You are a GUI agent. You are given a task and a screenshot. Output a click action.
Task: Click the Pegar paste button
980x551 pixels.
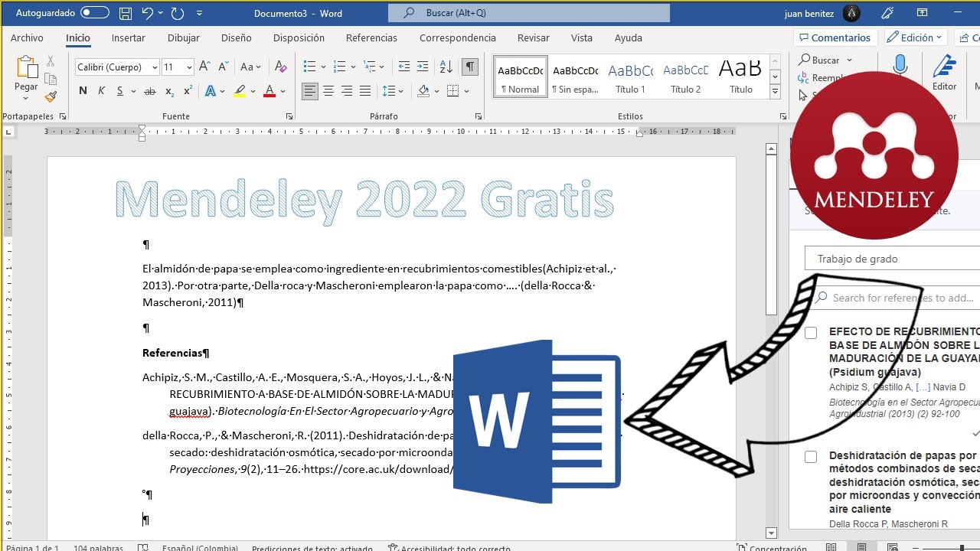26,77
